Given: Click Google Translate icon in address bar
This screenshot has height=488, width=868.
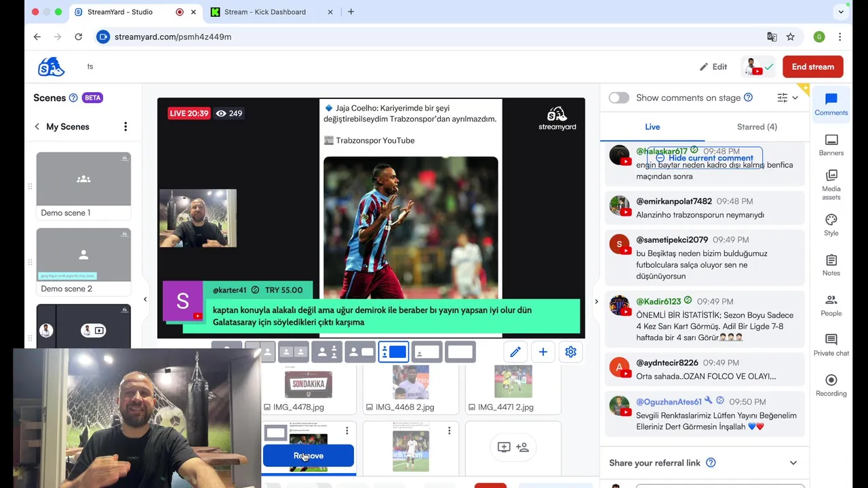Looking at the screenshot, I should [x=772, y=37].
